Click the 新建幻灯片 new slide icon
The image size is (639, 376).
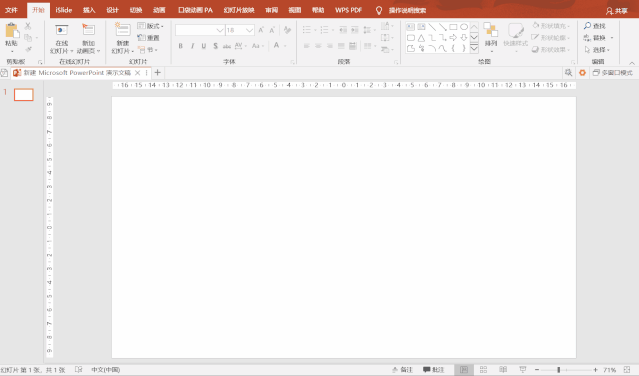click(122, 30)
